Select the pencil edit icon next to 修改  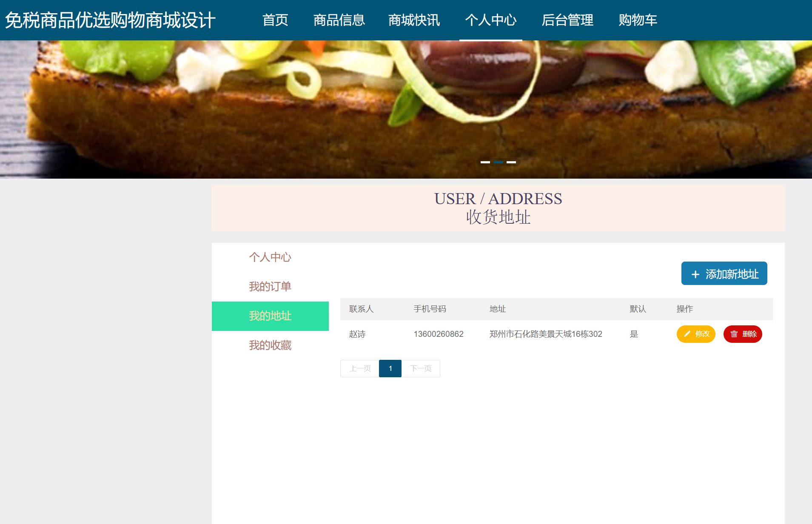click(687, 334)
